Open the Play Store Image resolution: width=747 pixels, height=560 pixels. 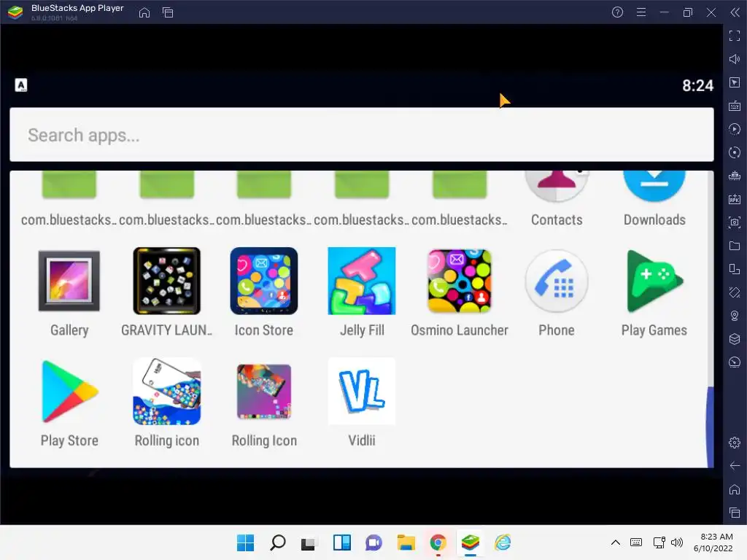tap(69, 392)
